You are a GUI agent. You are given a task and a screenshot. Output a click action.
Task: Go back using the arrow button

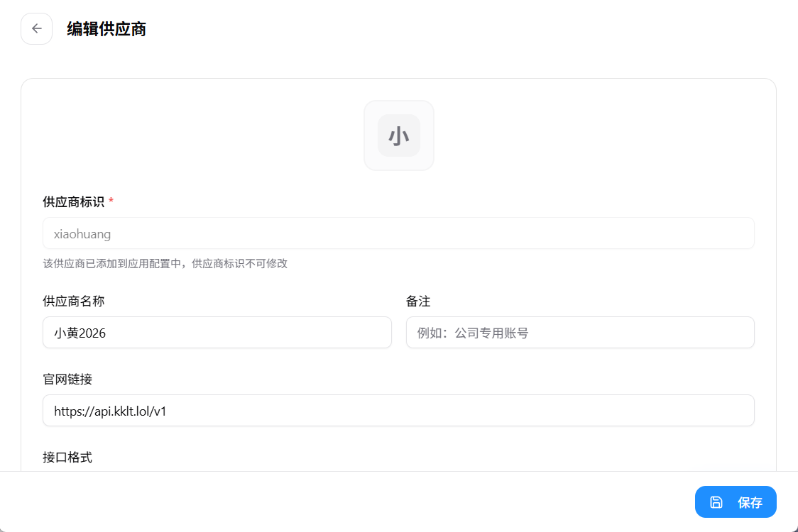tap(37, 29)
